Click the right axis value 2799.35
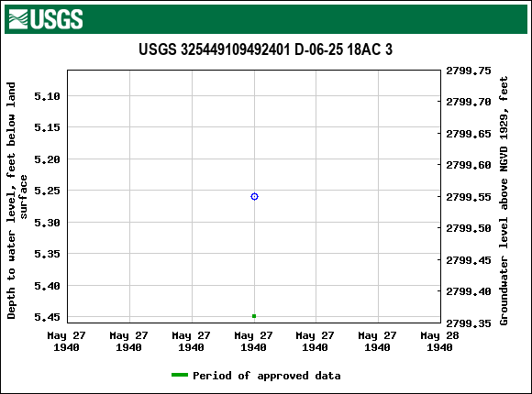The width and height of the screenshot is (532, 394). 469,323
